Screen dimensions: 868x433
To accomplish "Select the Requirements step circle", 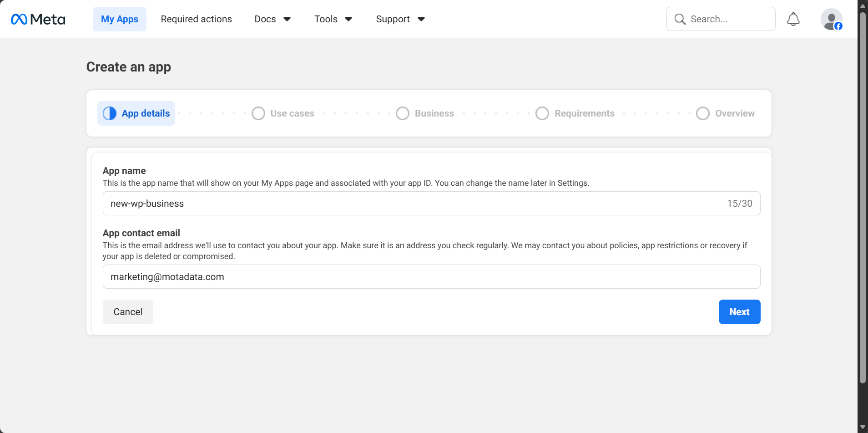I will 542,113.
